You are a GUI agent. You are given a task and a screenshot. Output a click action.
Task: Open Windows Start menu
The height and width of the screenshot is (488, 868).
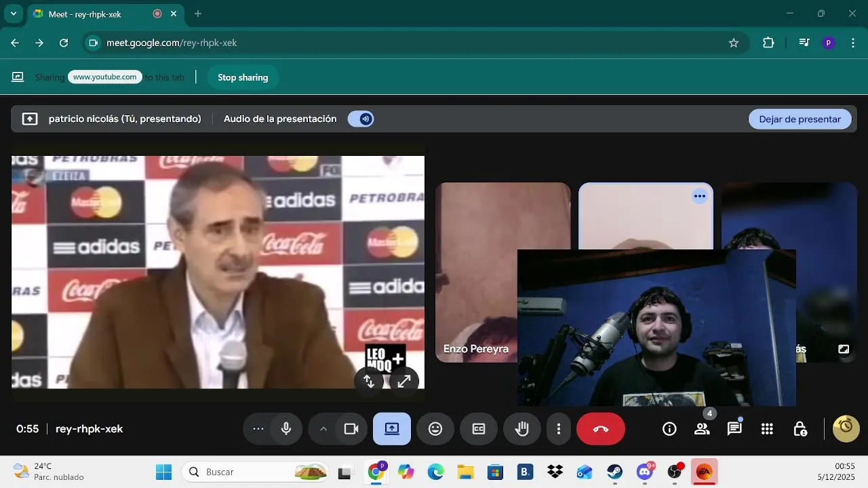point(163,472)
